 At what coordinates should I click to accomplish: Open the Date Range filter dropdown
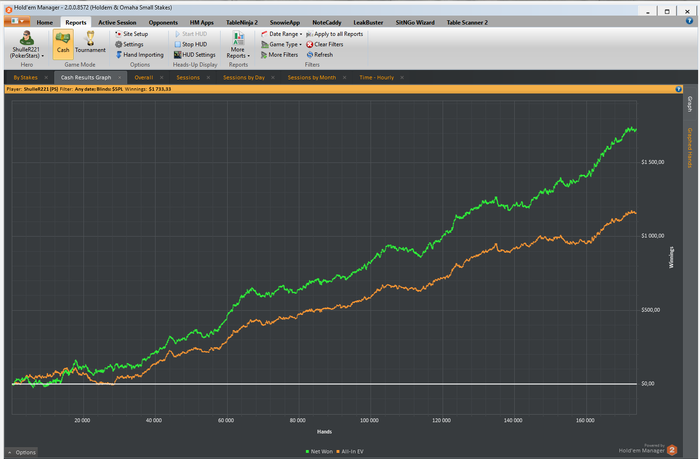[281, 34]
